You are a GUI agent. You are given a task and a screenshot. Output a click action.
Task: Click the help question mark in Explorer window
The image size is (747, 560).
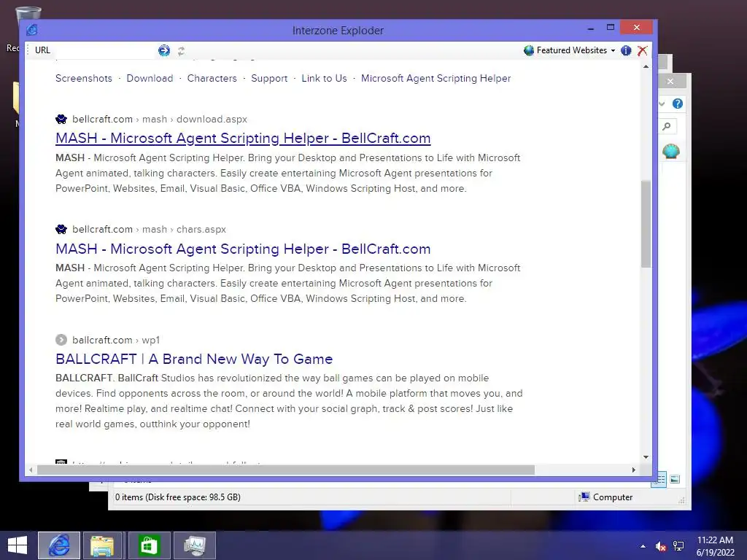678,104
